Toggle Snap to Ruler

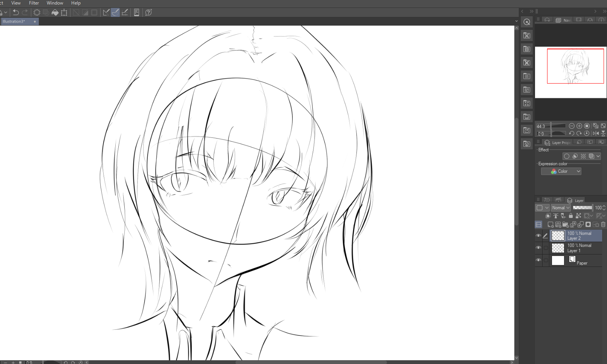point(106,12)
